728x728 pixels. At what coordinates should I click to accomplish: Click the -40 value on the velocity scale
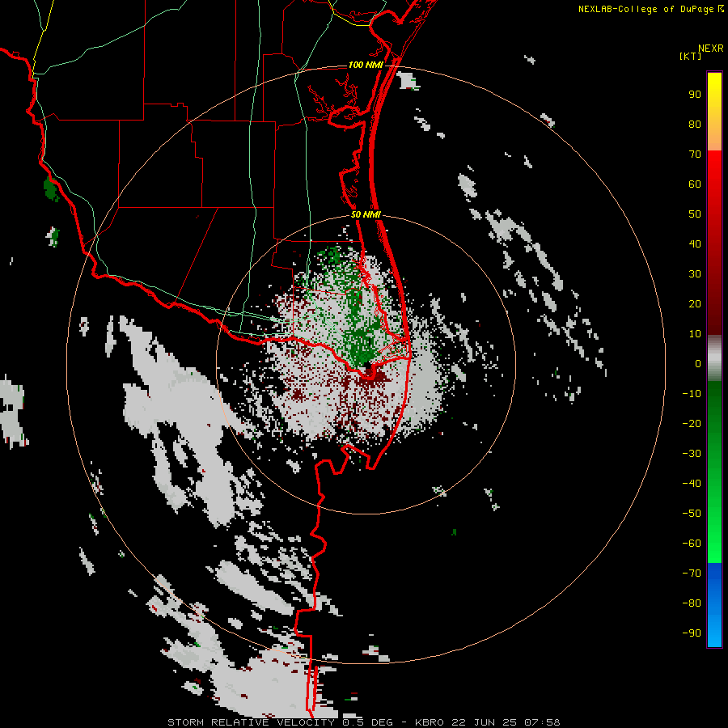(x=692, y=484)
